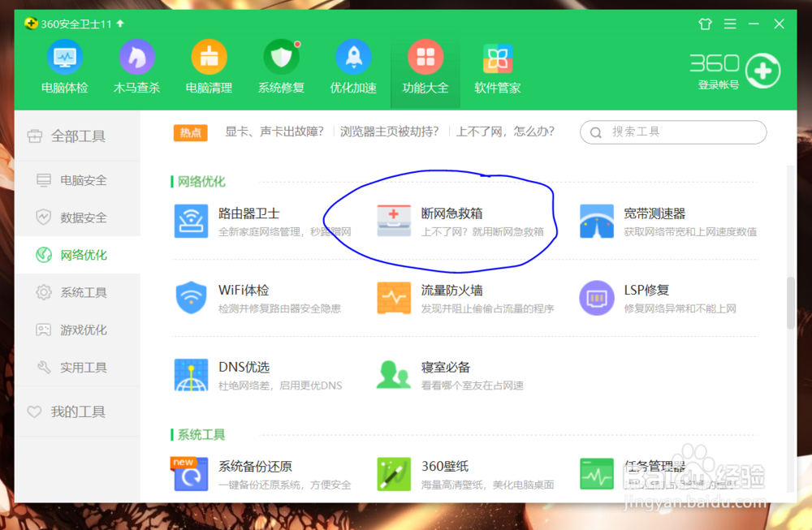Click the update arrow next to 360安全卫士11

[x=120, y=24]
